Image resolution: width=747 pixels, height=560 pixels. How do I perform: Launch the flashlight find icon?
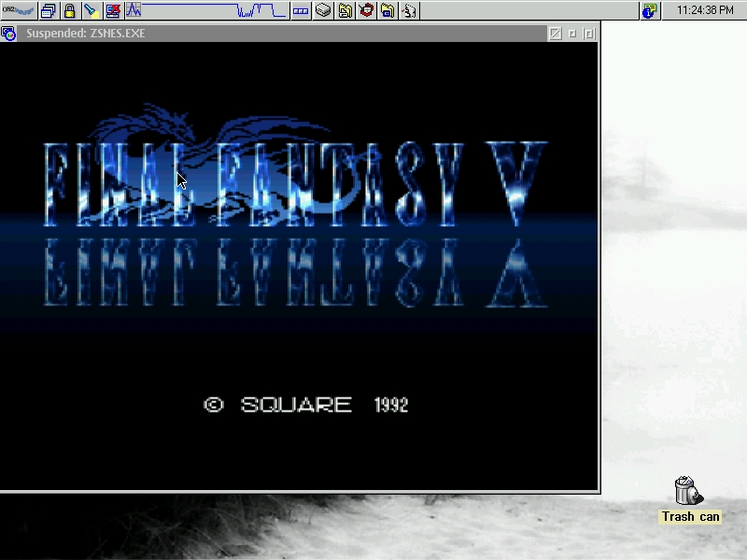coord(91,10)
